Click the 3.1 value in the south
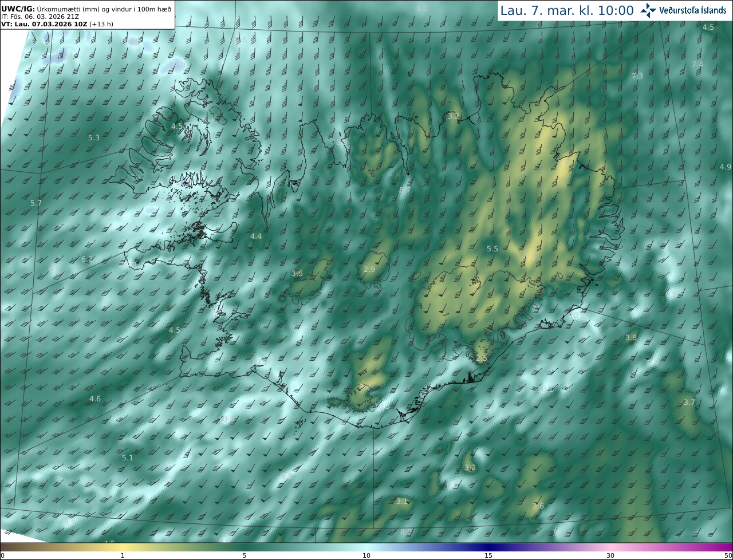Screen dimensions: 733x560 point(402,502)
